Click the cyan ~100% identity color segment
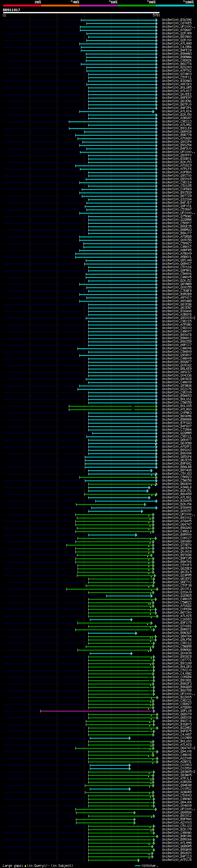 (x=175, y=6)
